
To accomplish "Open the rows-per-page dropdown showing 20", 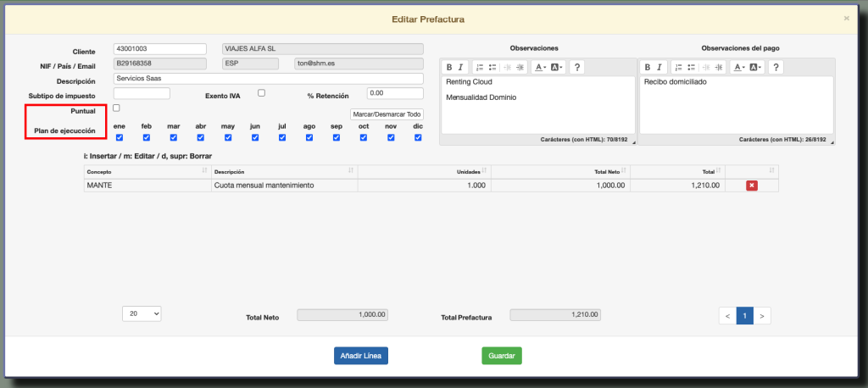I will point(142,313).
